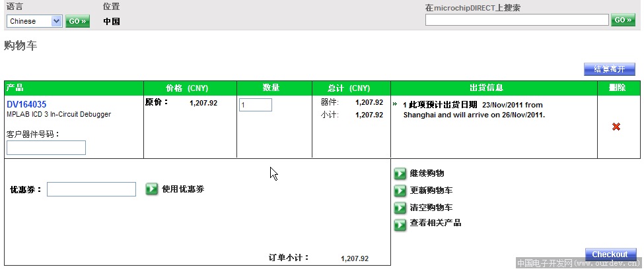
Task: Click the blue Checkout button
Action: click(611, 255)
